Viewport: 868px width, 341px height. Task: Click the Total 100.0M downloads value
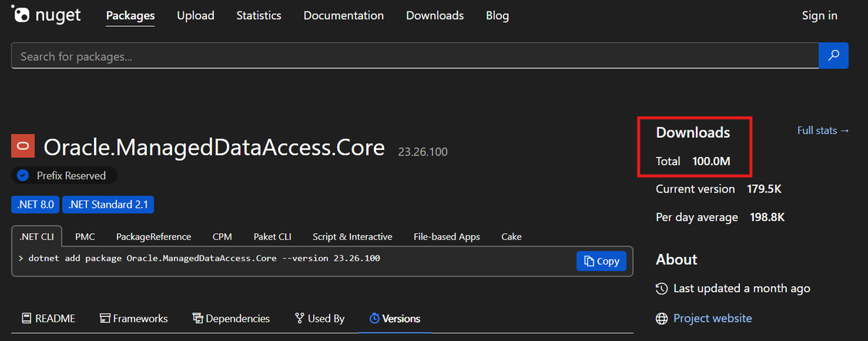tap(710, 161)
